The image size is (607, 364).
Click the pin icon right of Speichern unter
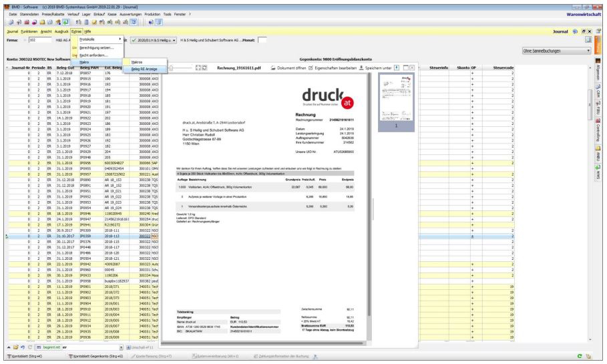tap(397, 67)
